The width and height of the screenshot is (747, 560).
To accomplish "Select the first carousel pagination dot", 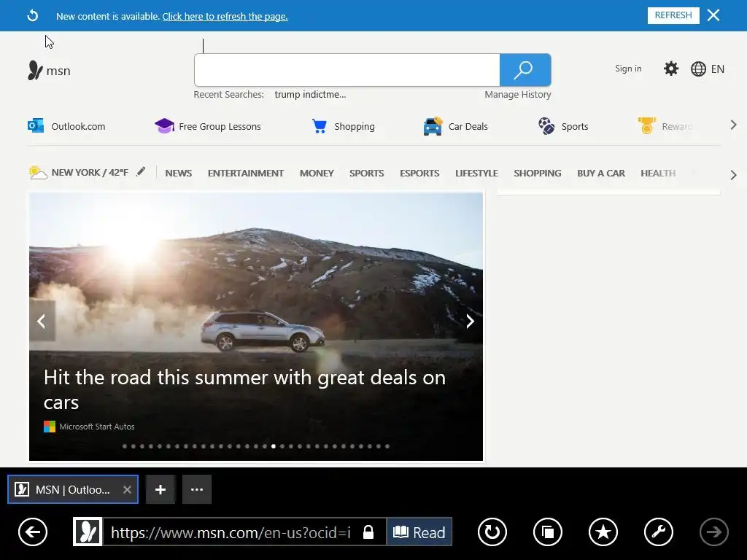I will pos(125,446).
